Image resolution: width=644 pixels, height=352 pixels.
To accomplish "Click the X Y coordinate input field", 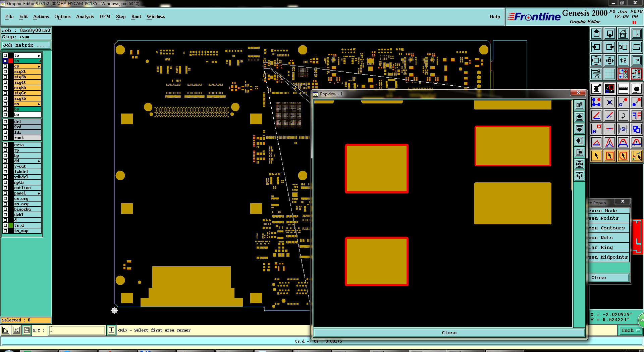I will coord(77,330).
